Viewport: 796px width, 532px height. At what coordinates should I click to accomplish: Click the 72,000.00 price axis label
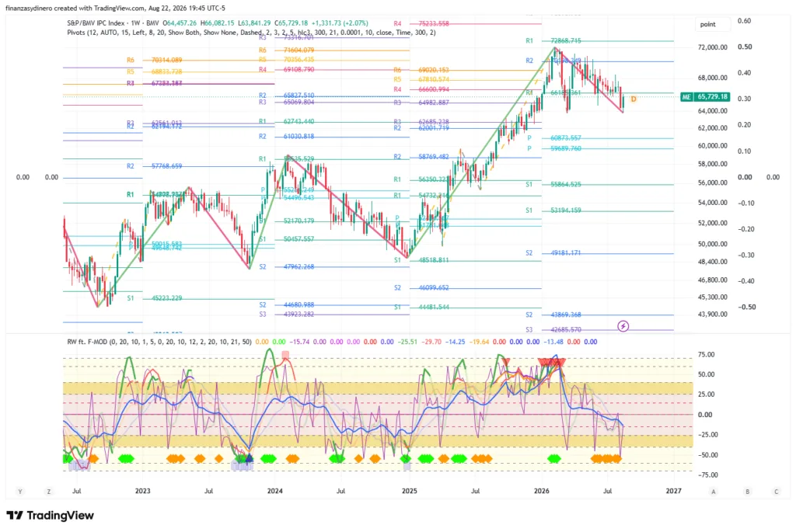713,47
